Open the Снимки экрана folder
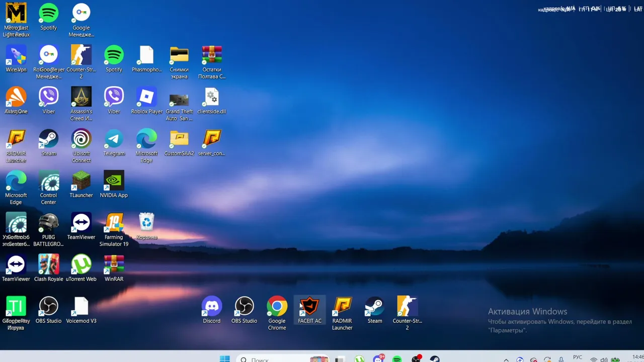The width and height of the screenshot is (644, 362). (x=179, y=62)
